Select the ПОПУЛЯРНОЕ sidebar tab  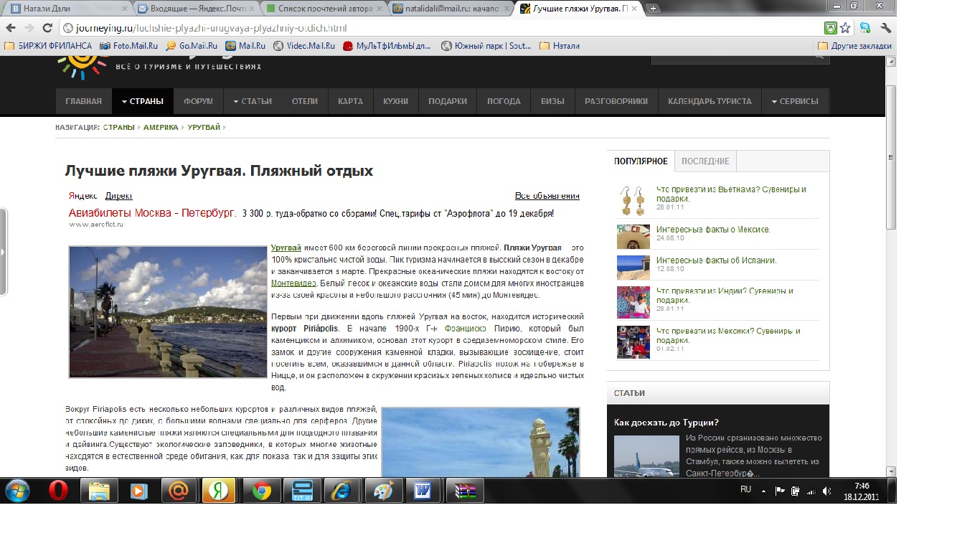point(641,161)
